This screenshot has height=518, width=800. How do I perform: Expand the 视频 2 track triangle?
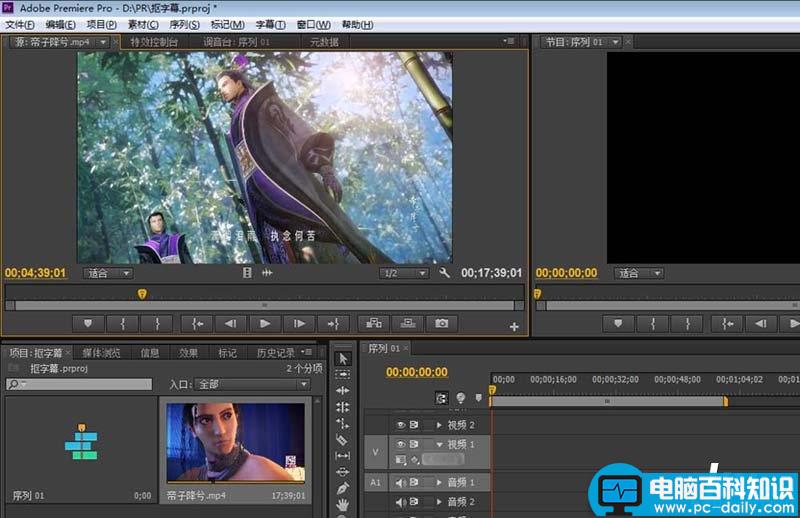click(x=437, y=425)
